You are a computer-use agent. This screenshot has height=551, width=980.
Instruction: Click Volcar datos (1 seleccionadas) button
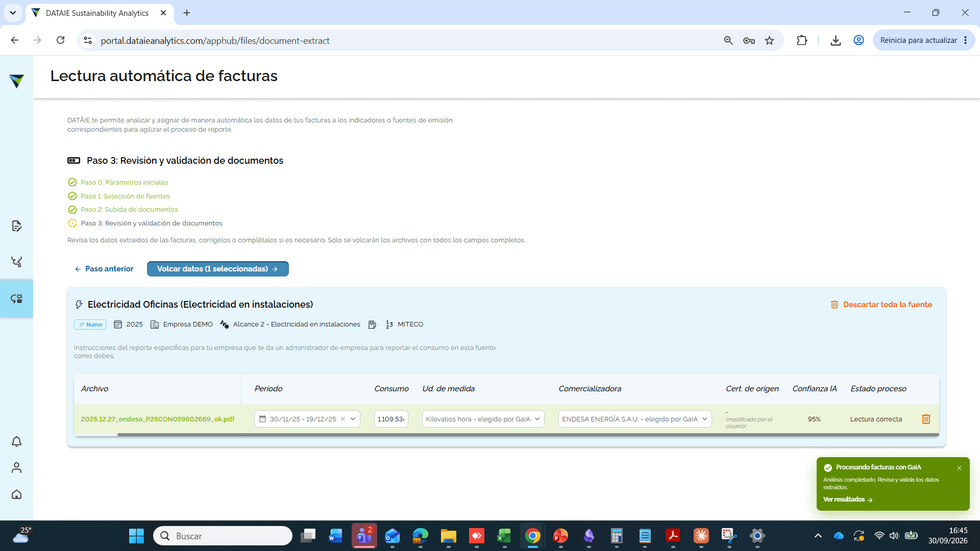pyautogui.click(x=217, y=269)
